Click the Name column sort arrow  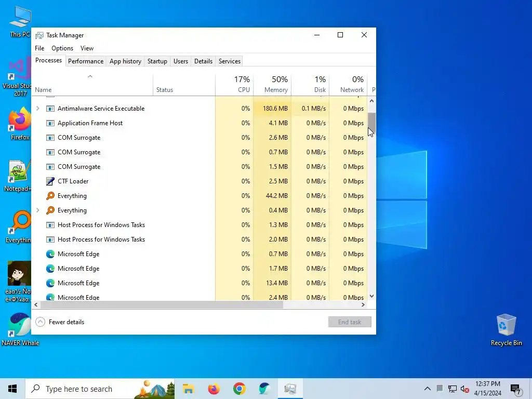pyautogui.click(x=90, y=77)
